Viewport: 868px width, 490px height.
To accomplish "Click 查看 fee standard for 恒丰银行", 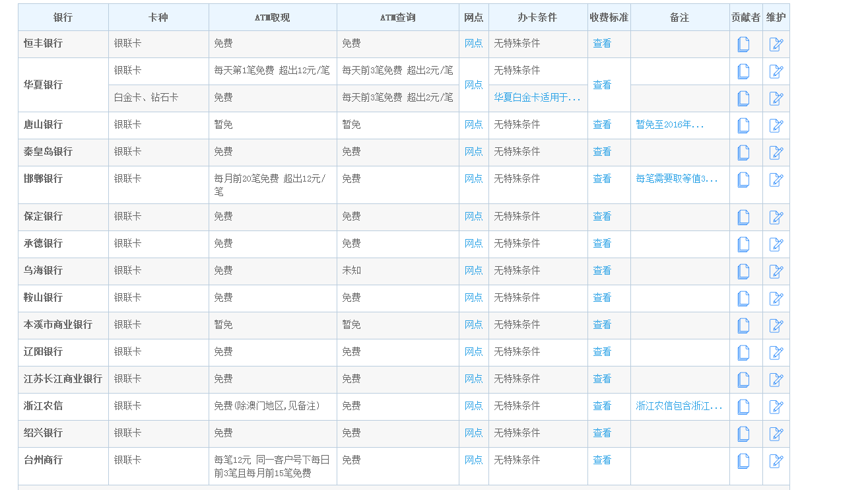I will (602, 43).
